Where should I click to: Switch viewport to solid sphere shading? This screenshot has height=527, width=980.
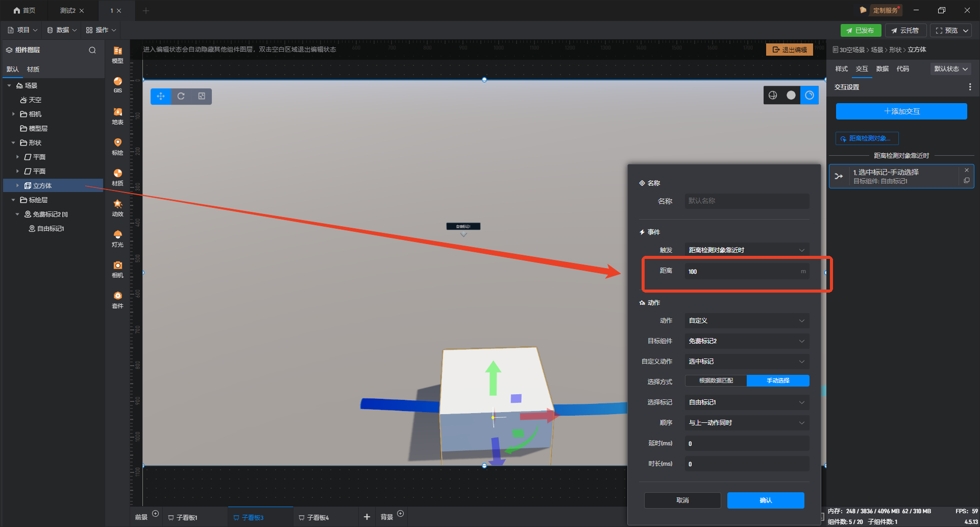point(791,95)
